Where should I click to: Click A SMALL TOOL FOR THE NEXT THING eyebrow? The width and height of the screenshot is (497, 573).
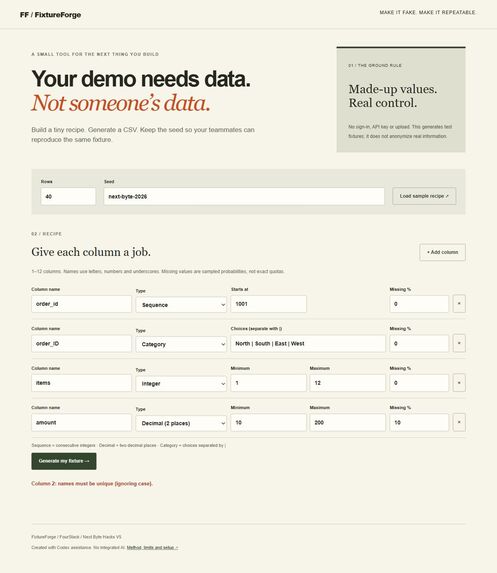click(x=95, y=54)
